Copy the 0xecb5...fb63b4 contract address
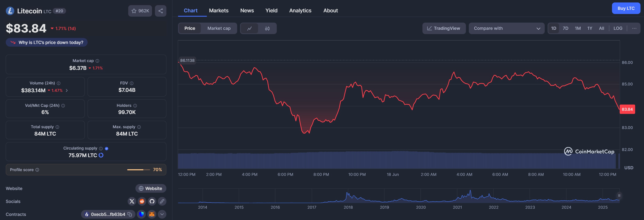644x220 pixels. point(130,214)
